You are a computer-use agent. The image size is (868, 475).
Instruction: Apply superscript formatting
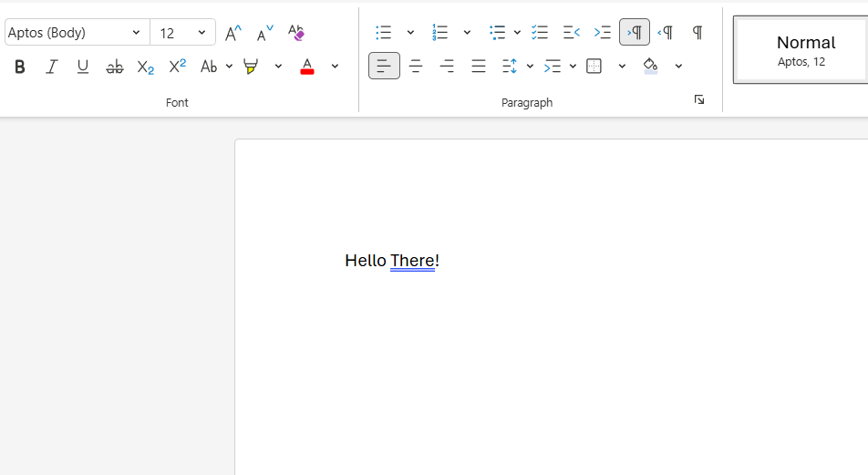click(178, 67)
